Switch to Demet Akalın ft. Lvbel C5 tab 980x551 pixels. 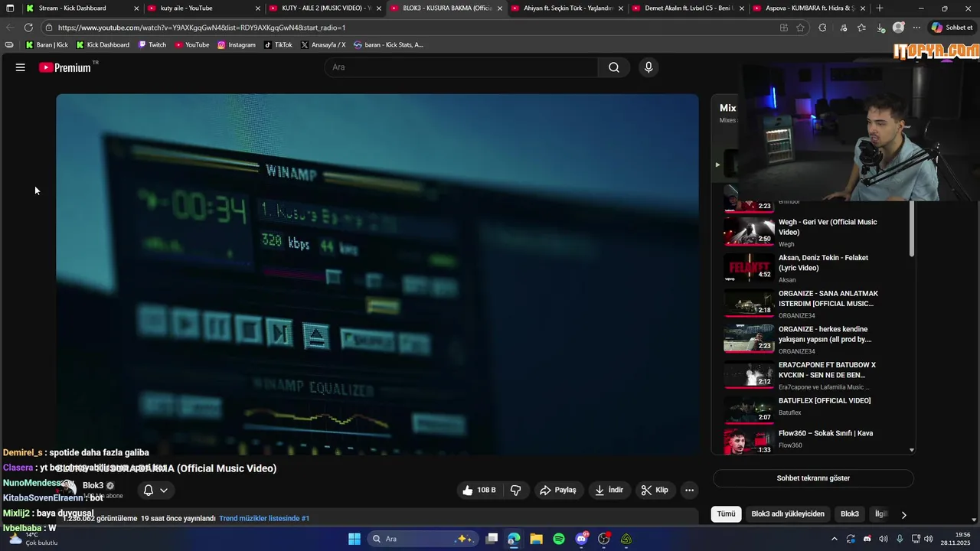click(x=688, y=8)
